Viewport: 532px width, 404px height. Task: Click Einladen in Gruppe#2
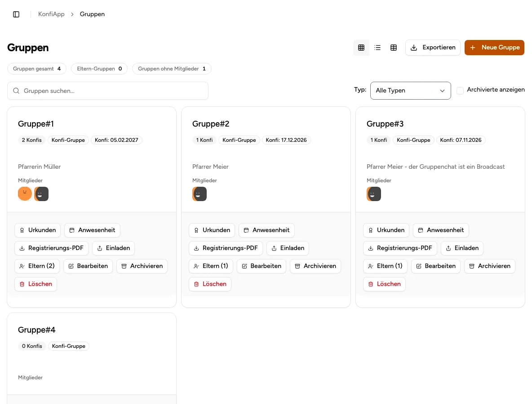[x=288, y=248]
